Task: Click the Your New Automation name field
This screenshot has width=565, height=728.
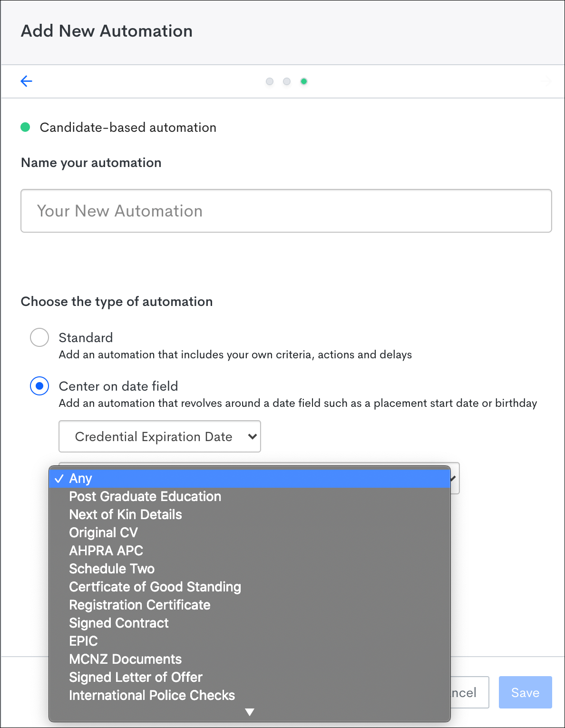Action: pyautogui.click(x=285, y=211)
